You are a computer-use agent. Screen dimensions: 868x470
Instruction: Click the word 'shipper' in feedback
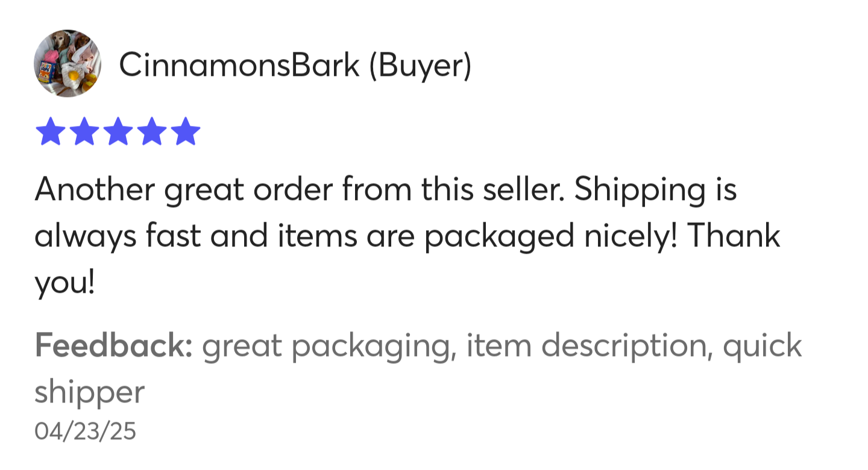click(89, 393)
